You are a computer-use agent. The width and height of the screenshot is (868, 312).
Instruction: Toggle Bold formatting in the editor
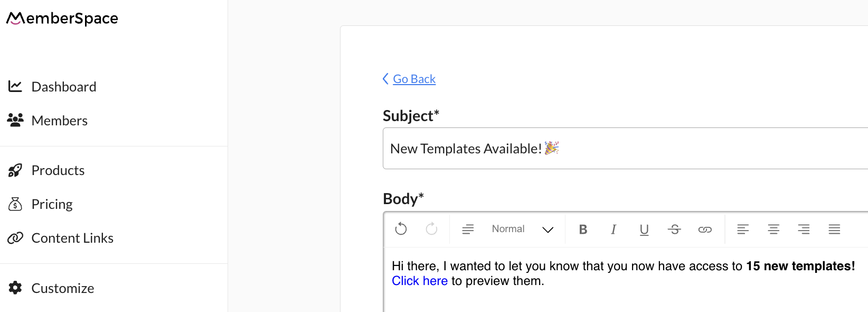583,229
